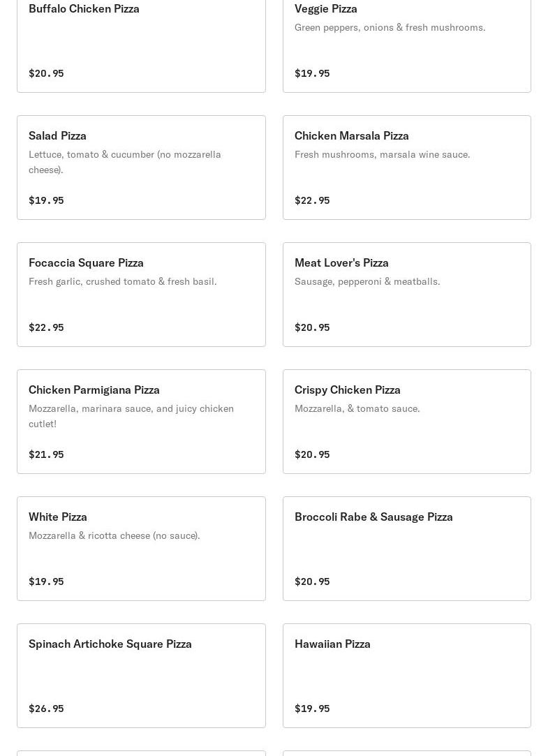Click the Meat Lover's toppings description
This screenshot has height=756, width=548.
[367, 281]
